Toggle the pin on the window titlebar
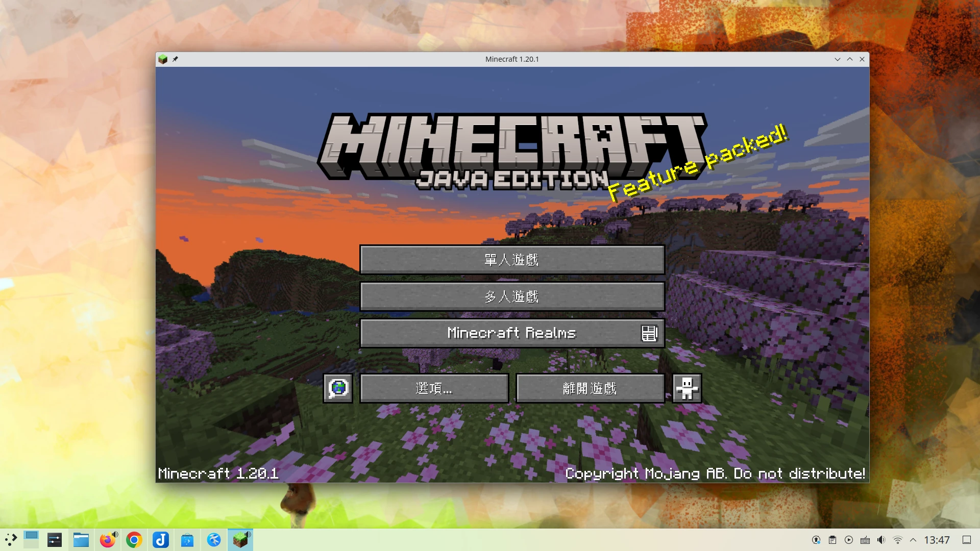 [175, 59]
